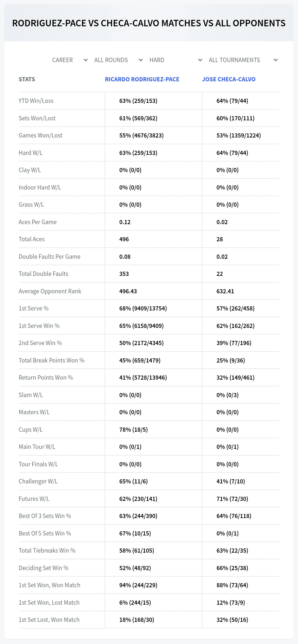Click the Aces Per Game row label

38,222
